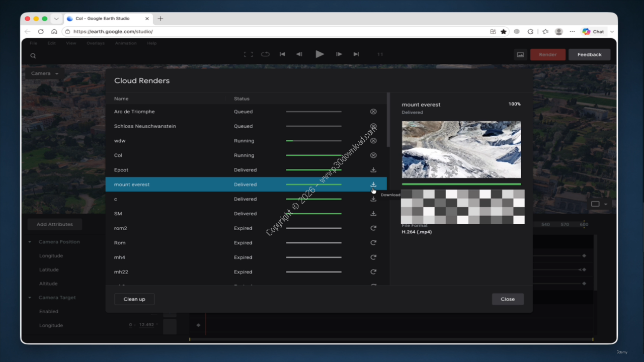Screen dimensions: 644x362
Task: Cancel the running wdw render
Action: (373, 141)
